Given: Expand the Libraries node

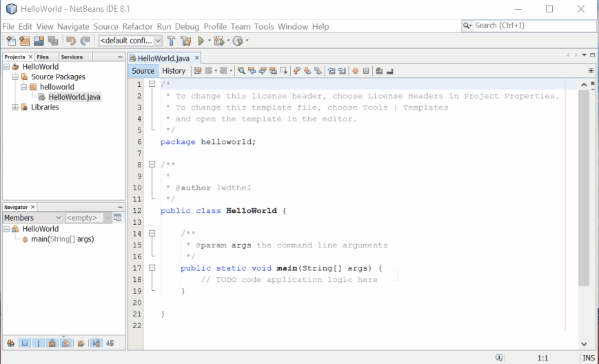Looking at the screenshot, I should point(15,108).
